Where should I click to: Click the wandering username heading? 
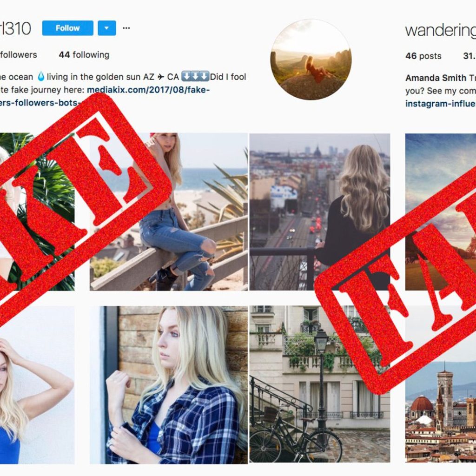[441, 30]
